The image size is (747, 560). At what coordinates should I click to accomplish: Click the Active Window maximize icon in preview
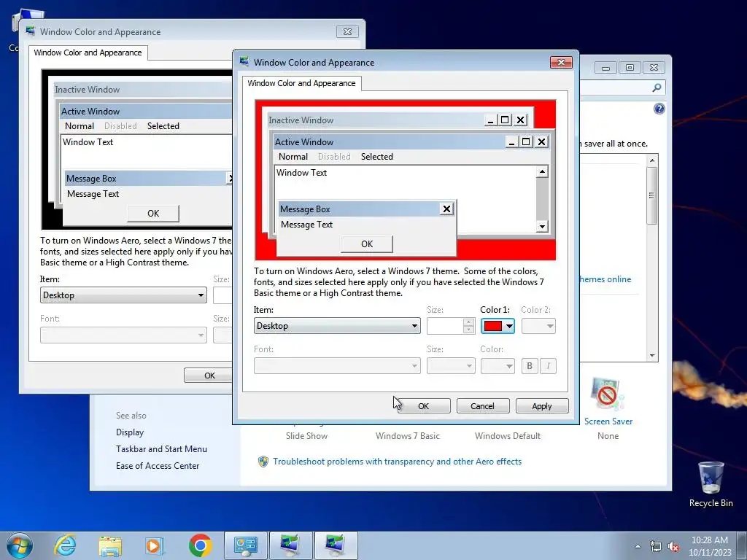point(526,142)
